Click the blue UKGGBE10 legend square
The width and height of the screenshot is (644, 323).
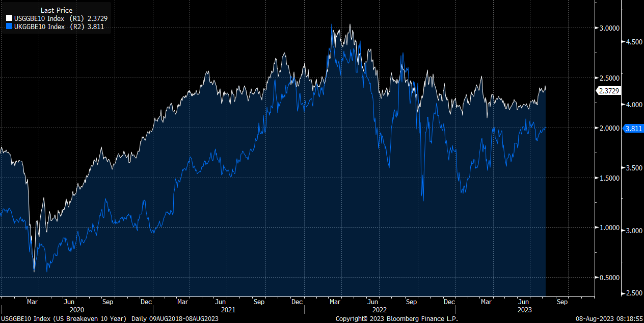9,26
